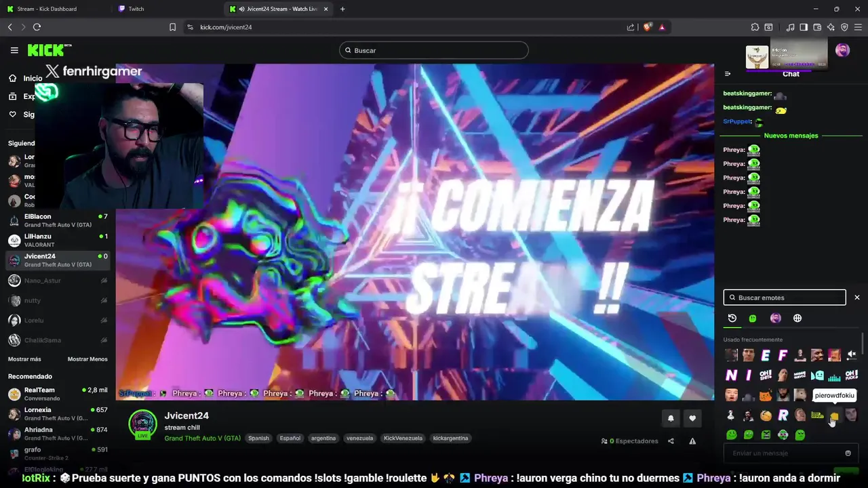Open LilHanzu channel in sidebar

[58, 240]
